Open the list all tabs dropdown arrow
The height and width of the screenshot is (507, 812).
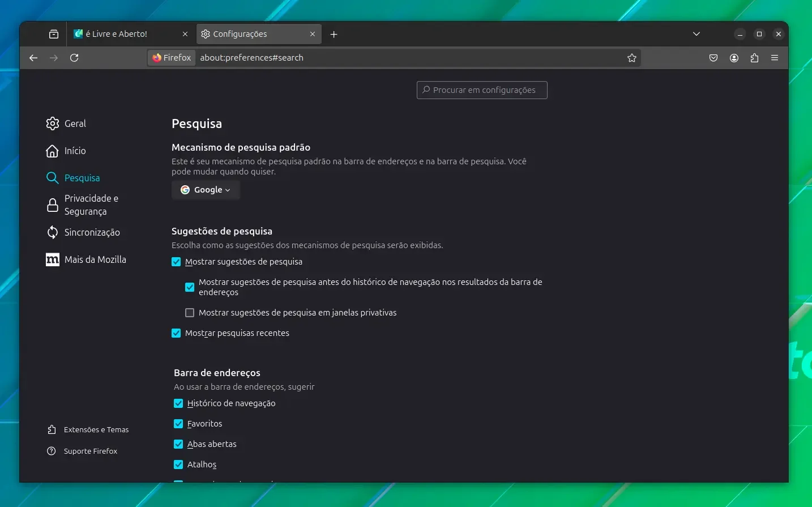696,34
